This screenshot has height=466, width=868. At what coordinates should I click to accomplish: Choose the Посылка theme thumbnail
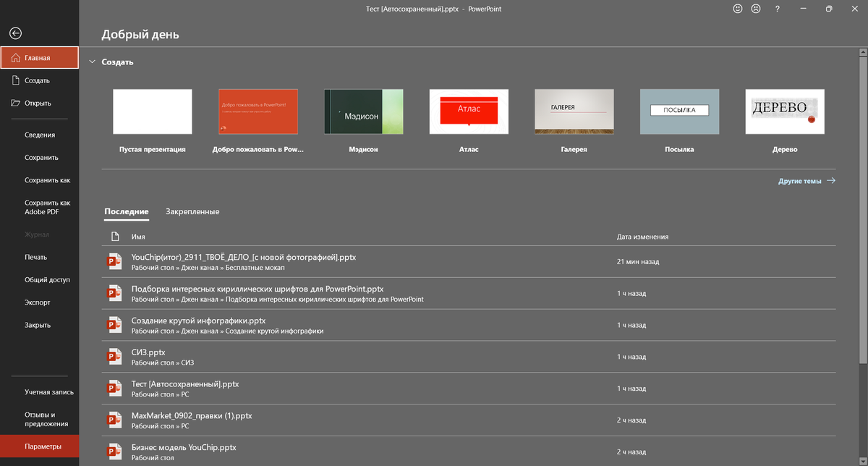click(680, 111)
